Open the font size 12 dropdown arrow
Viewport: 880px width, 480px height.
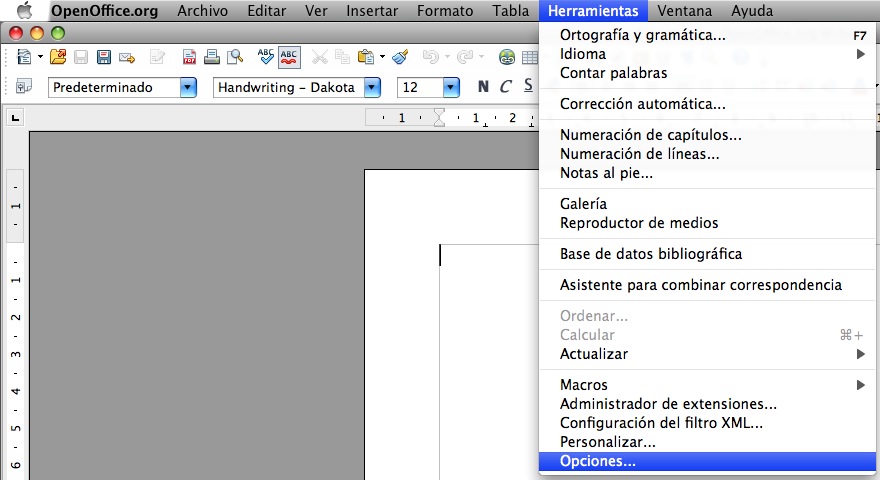tap(451, 88)
